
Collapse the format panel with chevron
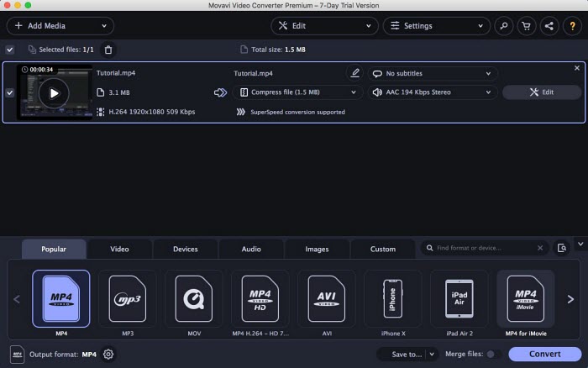580,244
